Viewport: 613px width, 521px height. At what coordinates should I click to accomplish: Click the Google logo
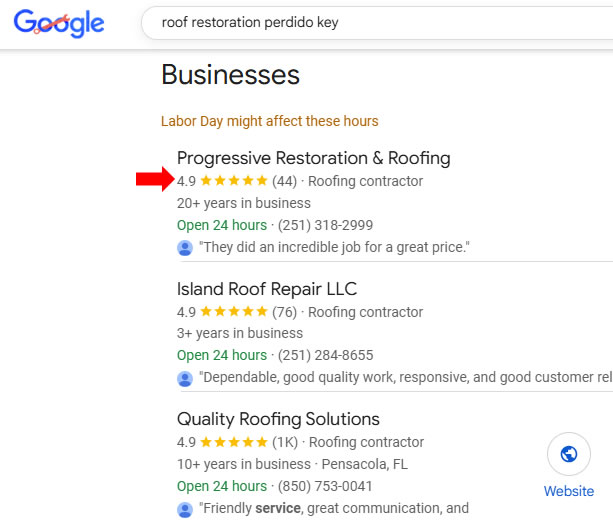tap(59, 23)
